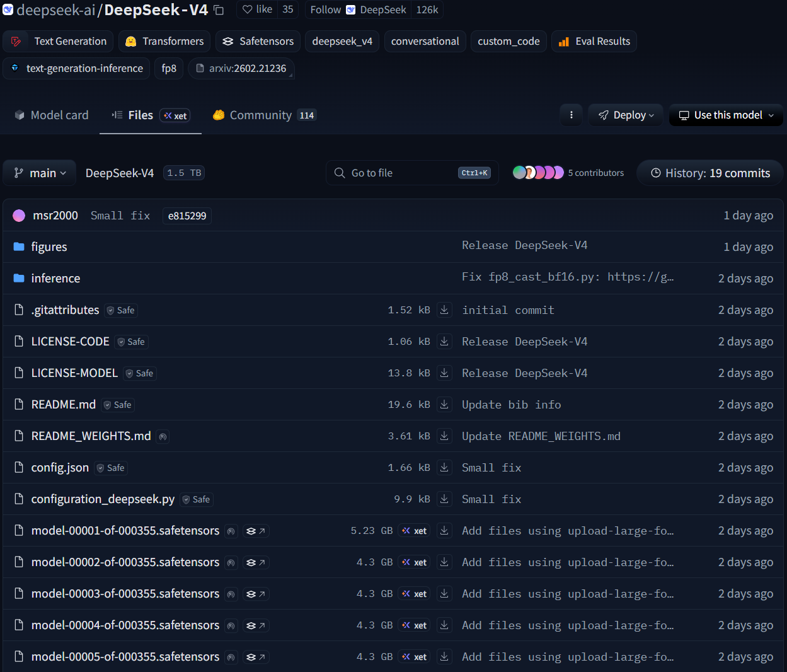Image resolution: width=787 pixels, height=672 pixels.
Task: Open the inference folder
Action: 55,278
